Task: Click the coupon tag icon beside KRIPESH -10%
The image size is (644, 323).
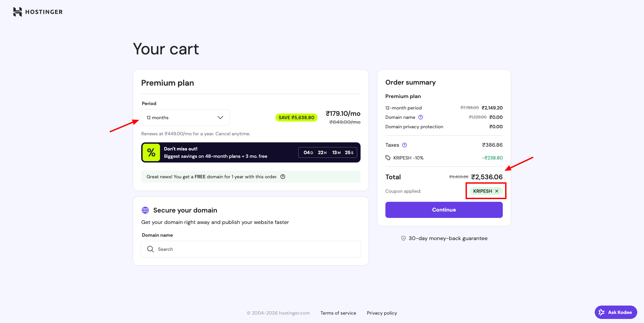Action: (x=388, y=158)
